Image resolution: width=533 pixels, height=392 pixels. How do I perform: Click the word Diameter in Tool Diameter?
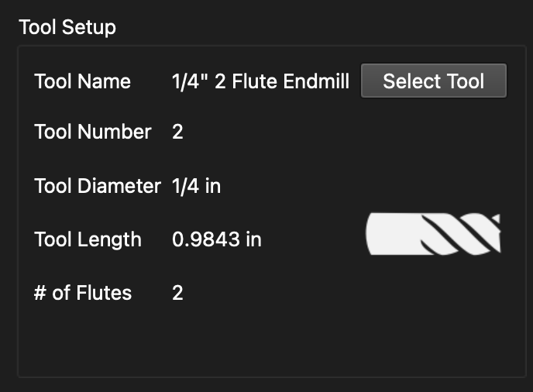click(x=119, y=186)
